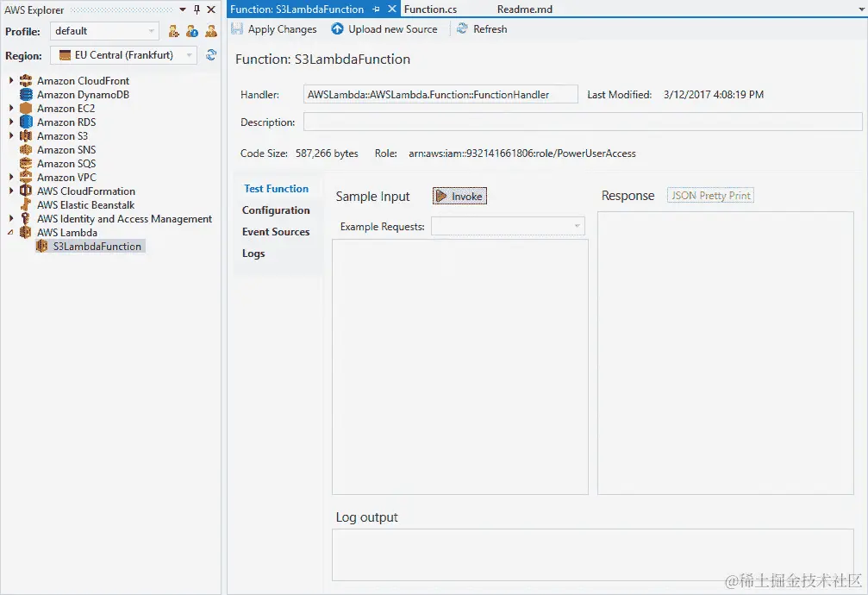868x595 pixels.
Task: Click into the Handler text field
Action: pos(440,94)
